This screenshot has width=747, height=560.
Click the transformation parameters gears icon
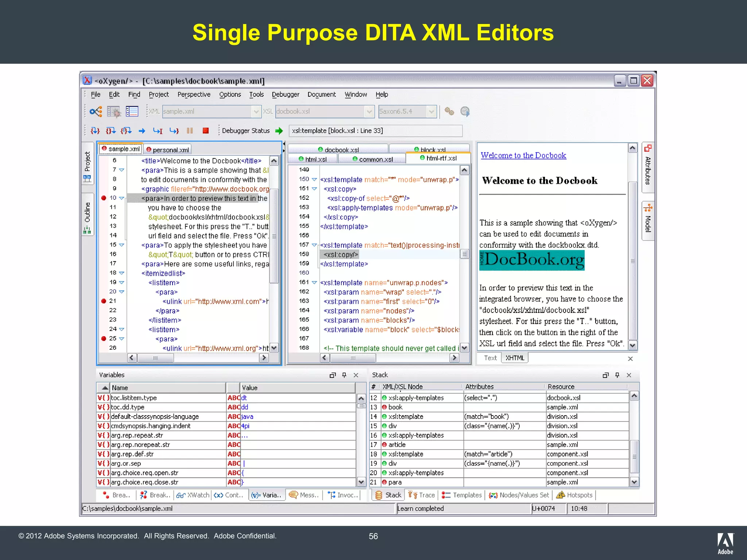tap(449, 111)
